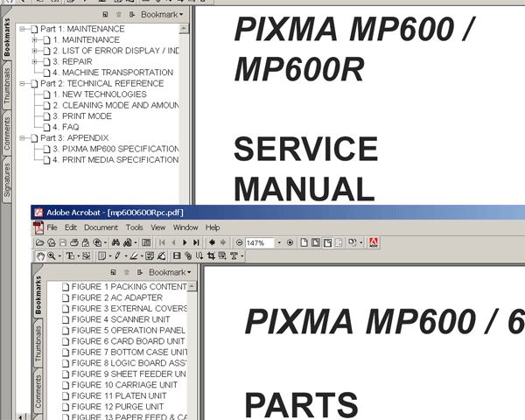Screen dimensions: 525x420
Task: Open the Window menu
Action: tap(185, 227)
